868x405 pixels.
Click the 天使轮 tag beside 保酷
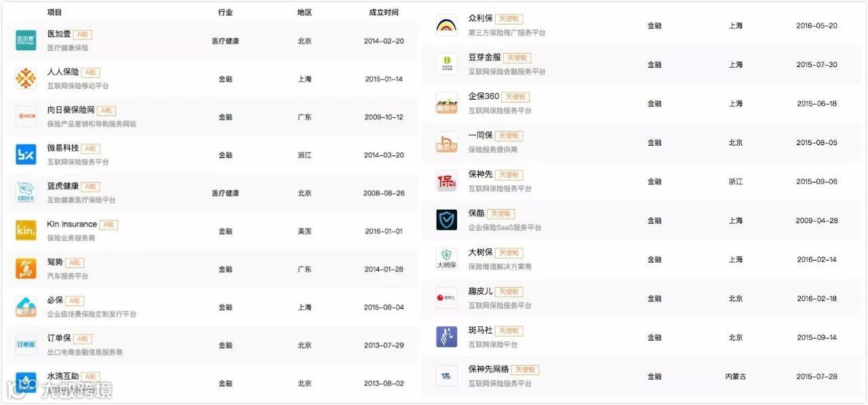coord(501,214)
